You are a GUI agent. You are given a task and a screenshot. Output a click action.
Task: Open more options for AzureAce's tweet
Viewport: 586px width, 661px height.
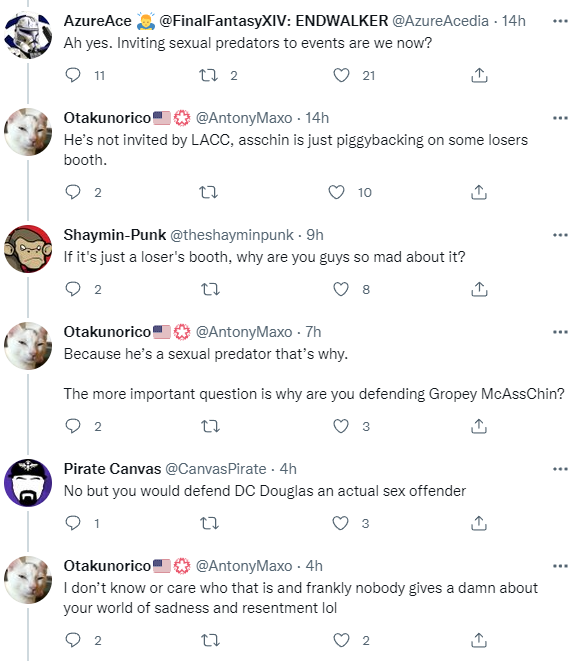tap(560, 21)
